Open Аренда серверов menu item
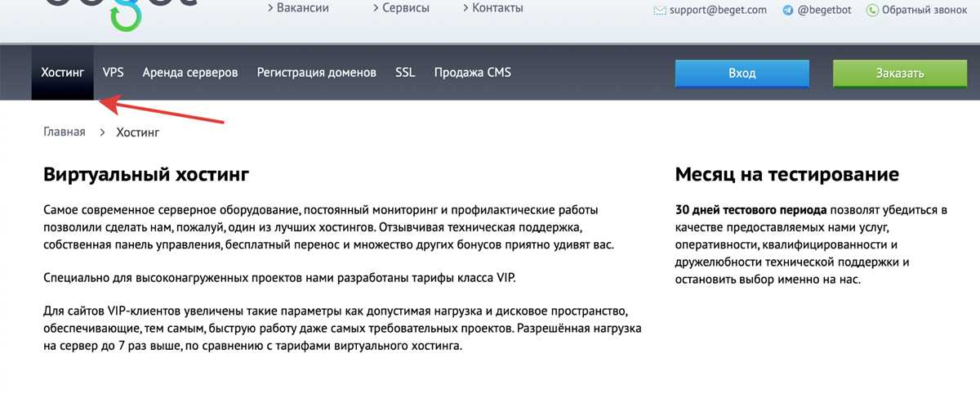Image resolution: width=980 pixels, height=394 pixels. click(190, 73)
